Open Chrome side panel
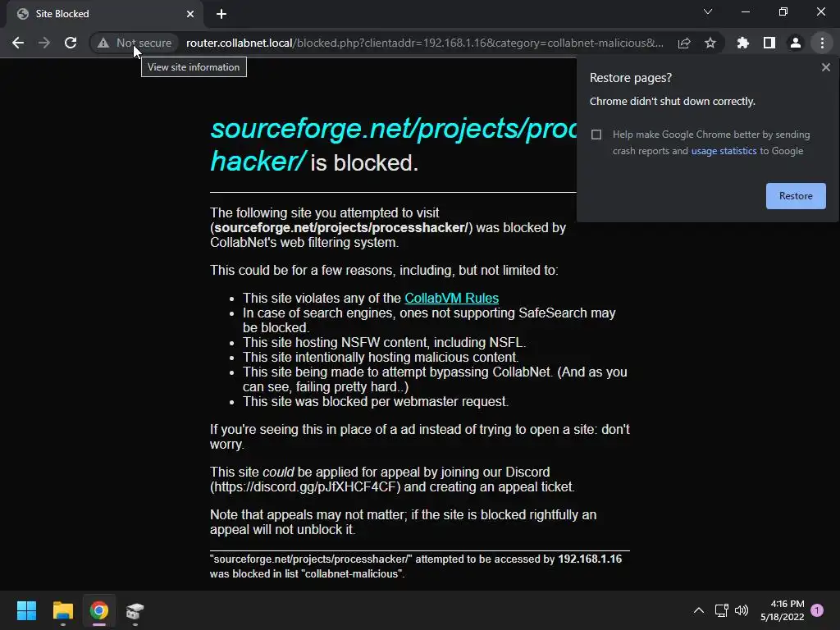The height and width of the screenshot is (630, 840). click(x=769, y=43)
